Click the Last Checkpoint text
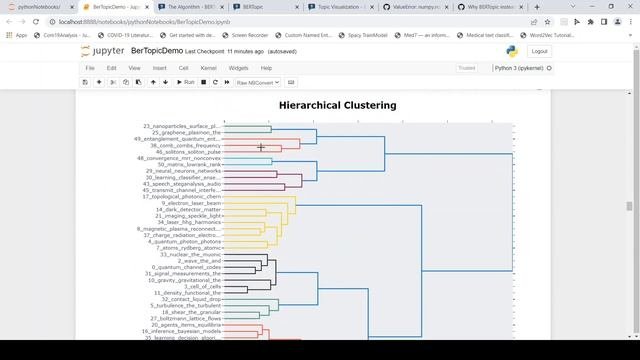The width and height of the screenshot is (640, 360). point(224,51)
